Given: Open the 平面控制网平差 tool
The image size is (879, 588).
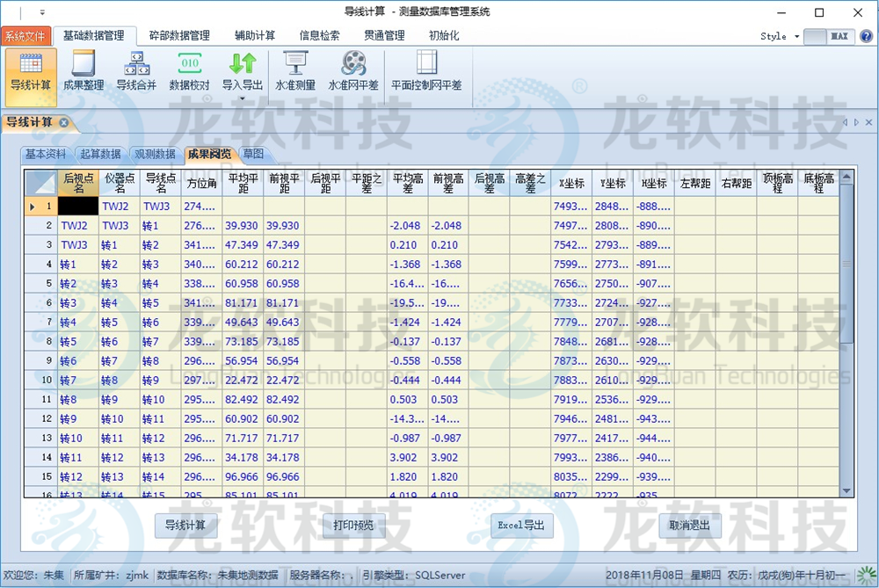Looking at the screenshot, I should click(428, 75).
